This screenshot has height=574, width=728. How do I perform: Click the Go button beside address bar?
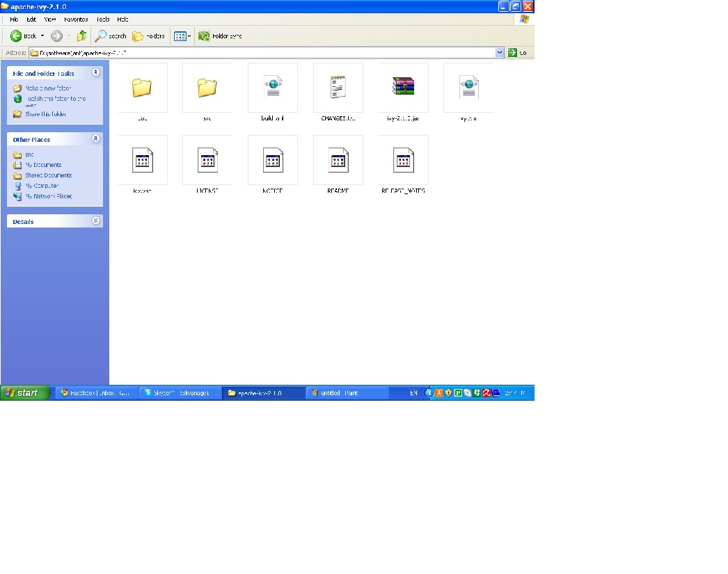click(517, 52)
